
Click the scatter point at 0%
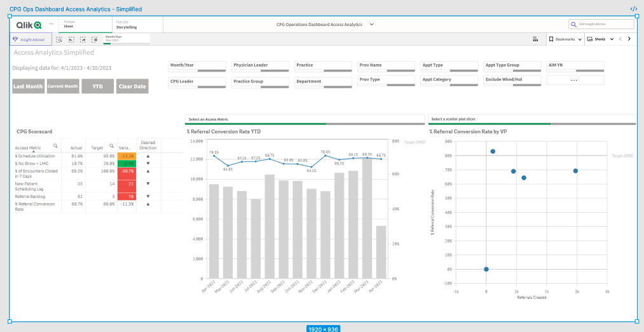coord(486,269)
